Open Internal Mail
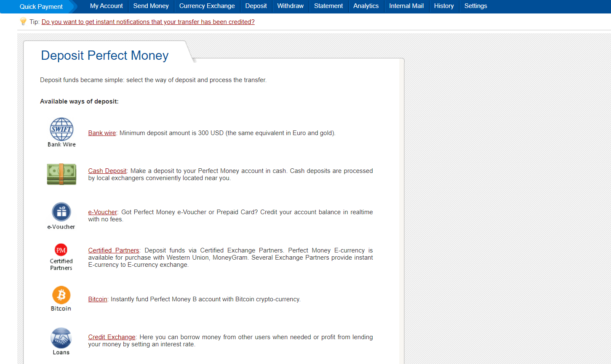This screenshot has height=364, width=611. coord(406,6)
